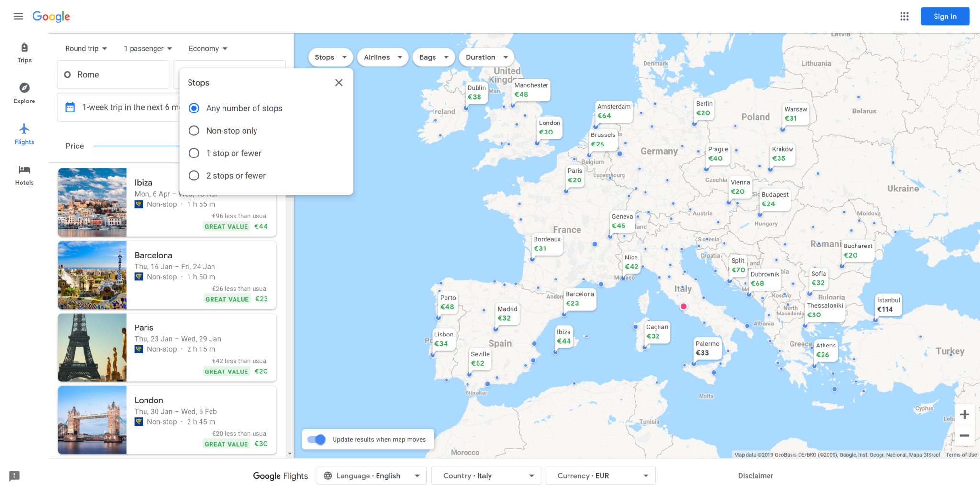Click the London Tower Bridge photo
980x493 pixels.
coord(92,420)
